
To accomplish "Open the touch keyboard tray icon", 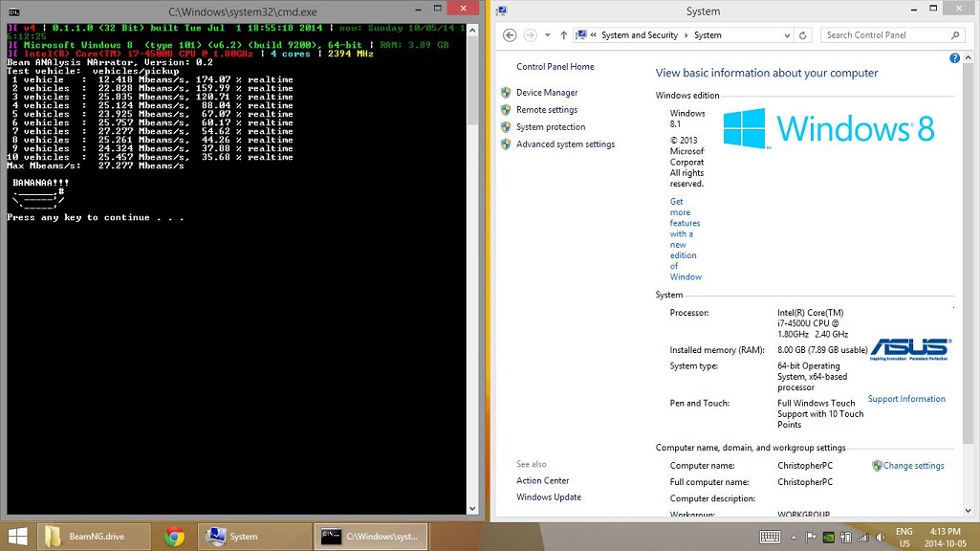I will (770, 537).
